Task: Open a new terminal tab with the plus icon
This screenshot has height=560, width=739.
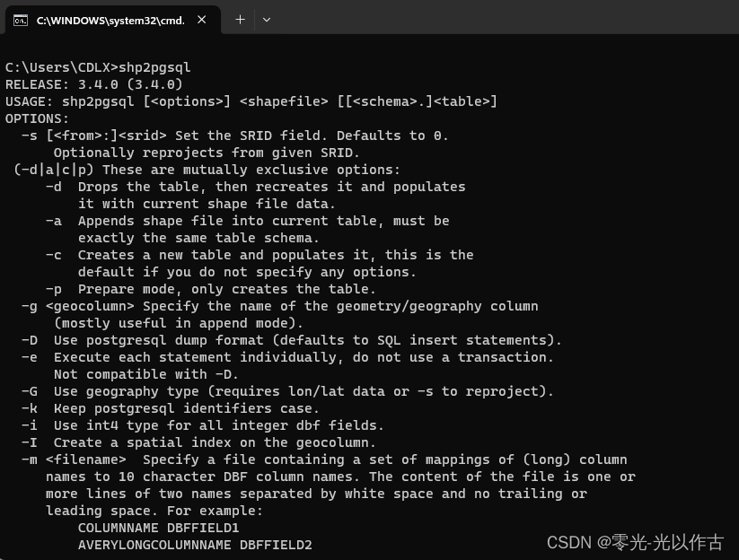Action: [240, 19]
